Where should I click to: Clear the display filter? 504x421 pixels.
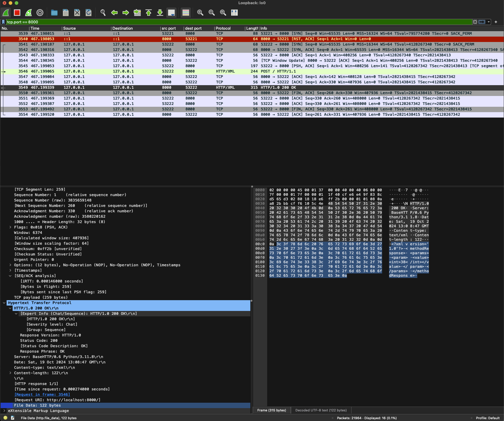click(475, 22)
